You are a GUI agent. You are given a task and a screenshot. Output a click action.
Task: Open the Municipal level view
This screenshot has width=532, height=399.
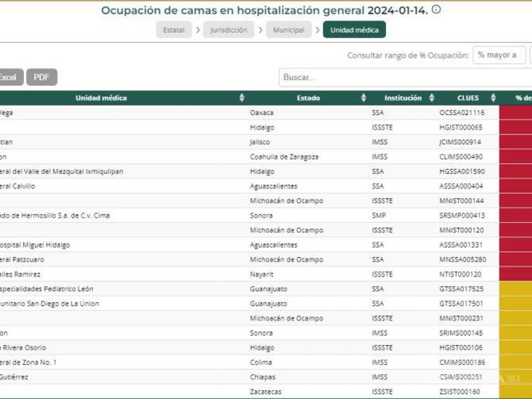click(x=289, y=30)
